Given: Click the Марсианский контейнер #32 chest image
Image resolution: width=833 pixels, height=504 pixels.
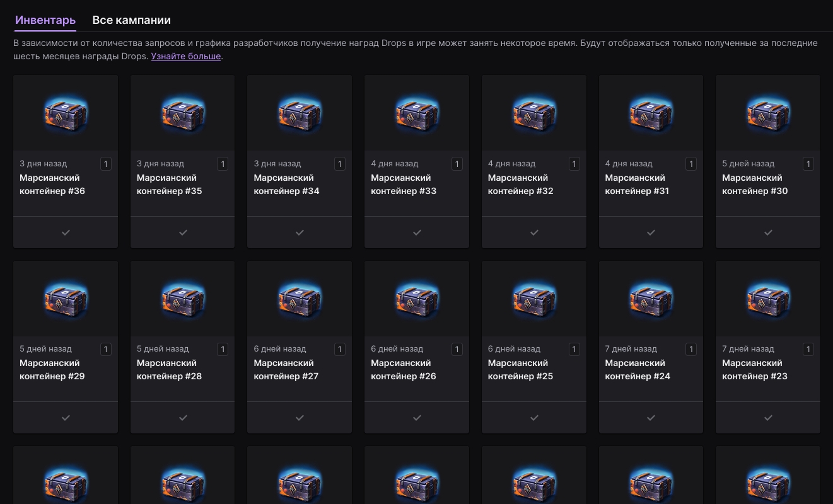Looking at the screenshot, I should [x=534, y=114].
